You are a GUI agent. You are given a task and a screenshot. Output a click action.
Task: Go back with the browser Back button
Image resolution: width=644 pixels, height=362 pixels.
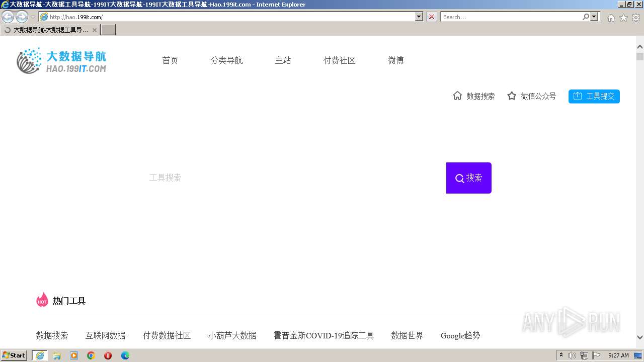pyautogui.click(x=8, y=17)
